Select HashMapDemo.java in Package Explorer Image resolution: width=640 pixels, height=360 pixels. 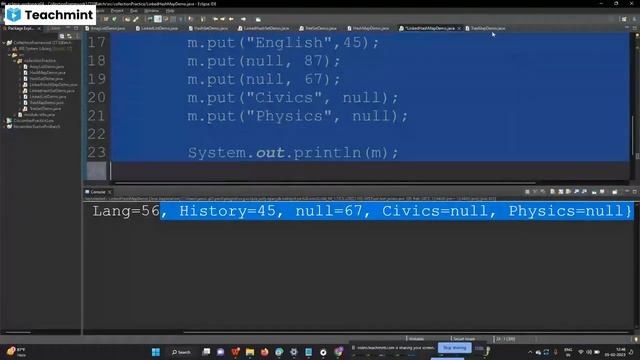pyautogui.click(x=44, y=73)
